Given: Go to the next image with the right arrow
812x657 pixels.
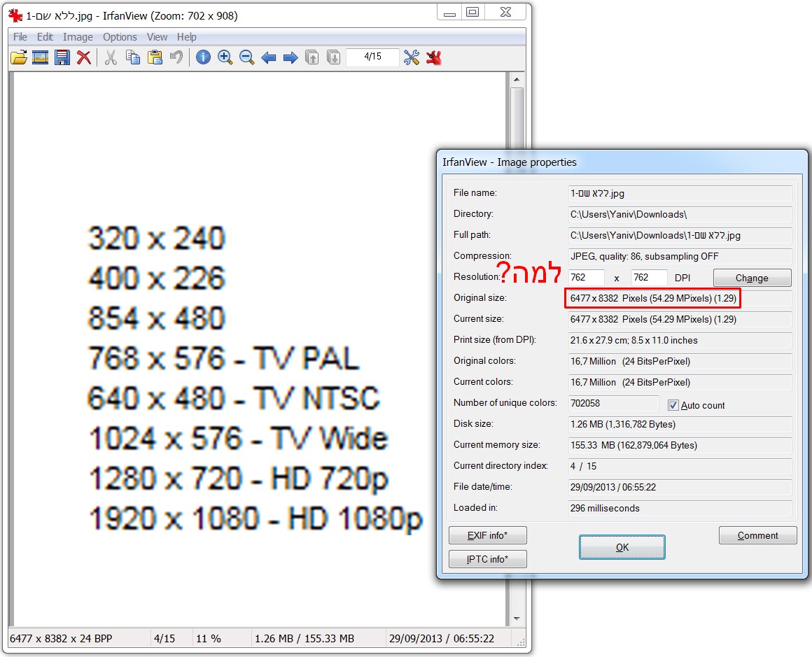Looking at the screenshot, I should tap(290, 57).
